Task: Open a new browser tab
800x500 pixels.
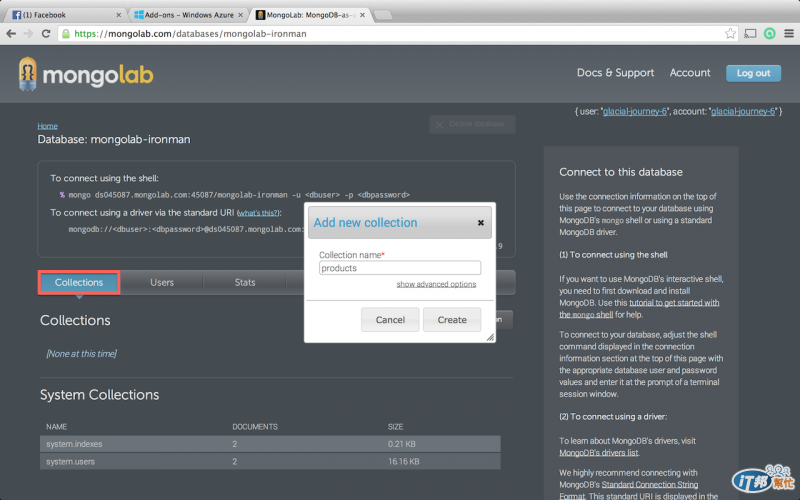Action: (383, 15)
